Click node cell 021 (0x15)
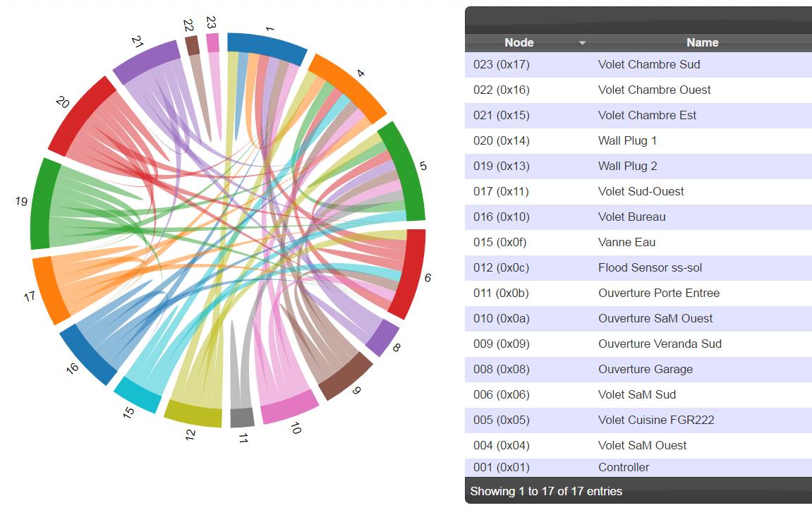 (502, 115)
